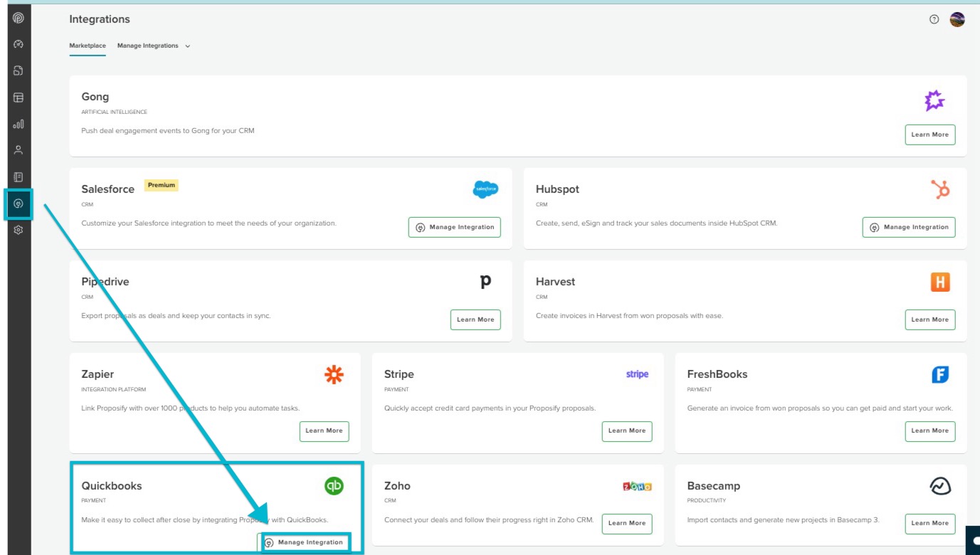The width and height of the screenshot is (980, 555).
Task: Click Learn More on the Zapier card
Action: [324, 430]
